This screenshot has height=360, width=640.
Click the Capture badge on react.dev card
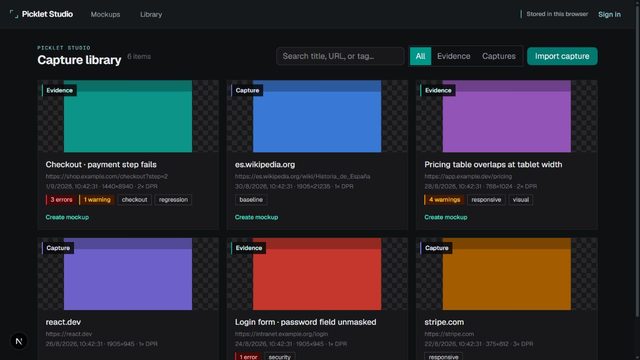(58, 248)
